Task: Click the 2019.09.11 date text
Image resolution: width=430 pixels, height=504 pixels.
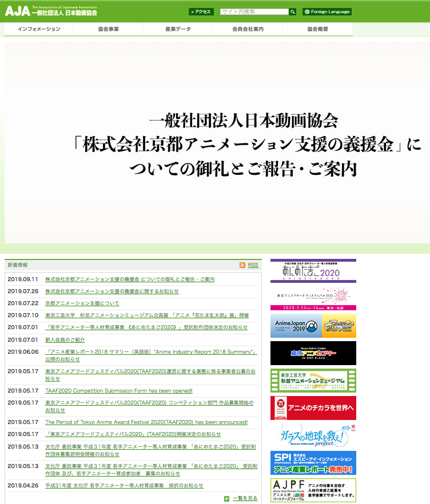Action: click(x=23, y=279)
